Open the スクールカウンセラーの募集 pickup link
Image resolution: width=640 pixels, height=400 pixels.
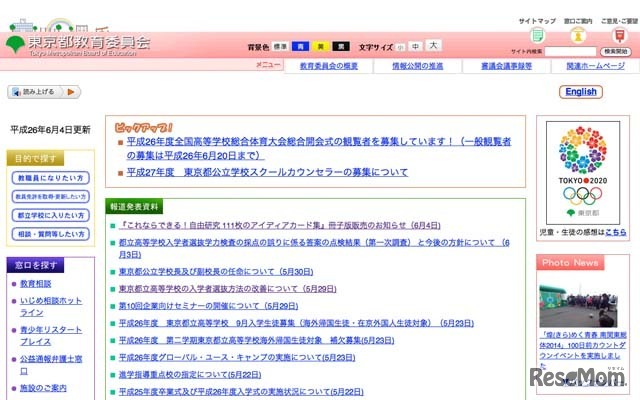tap(267, 172)
